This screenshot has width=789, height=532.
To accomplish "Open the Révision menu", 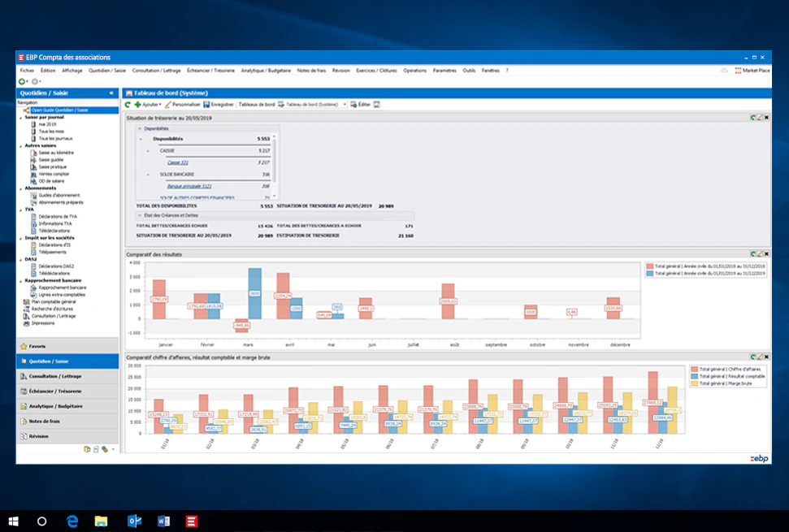I will click(340, 71).
